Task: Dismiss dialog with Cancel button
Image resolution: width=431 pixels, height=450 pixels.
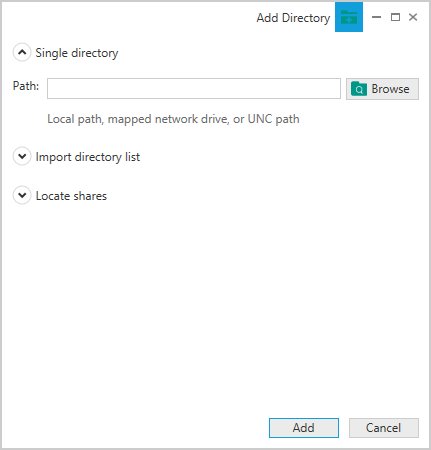Action: click(384, 428)
